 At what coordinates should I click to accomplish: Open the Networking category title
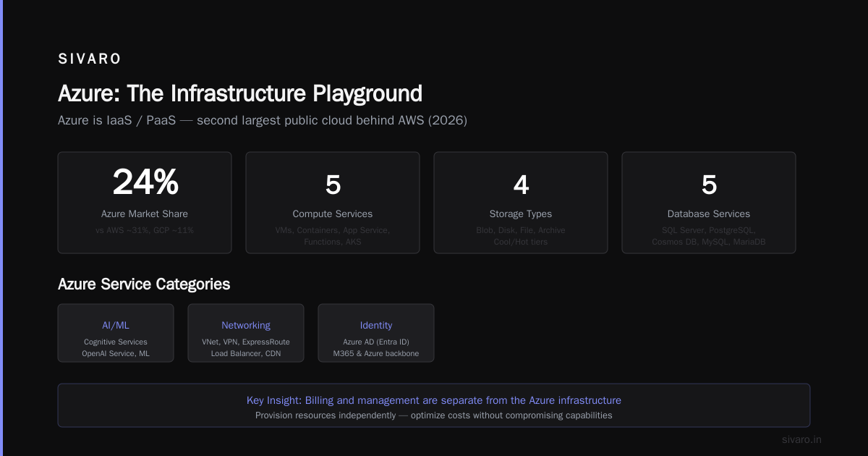tap(246, 325)
